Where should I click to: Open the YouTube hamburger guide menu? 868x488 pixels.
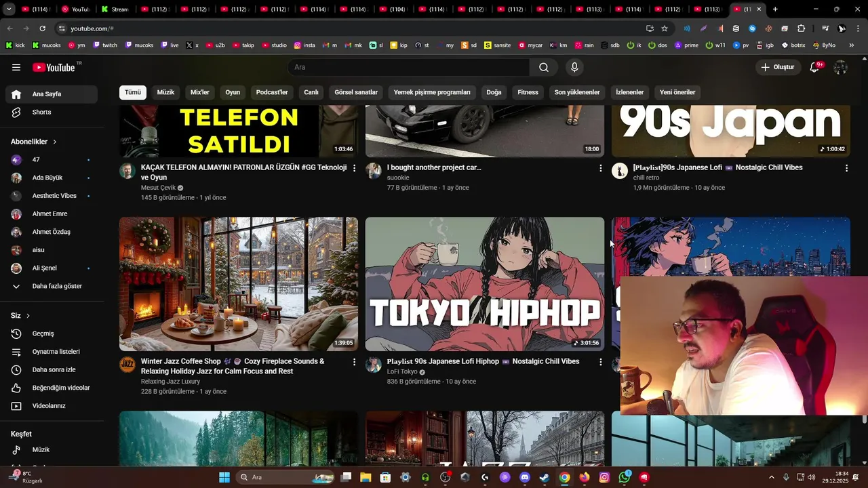[16, 67]
